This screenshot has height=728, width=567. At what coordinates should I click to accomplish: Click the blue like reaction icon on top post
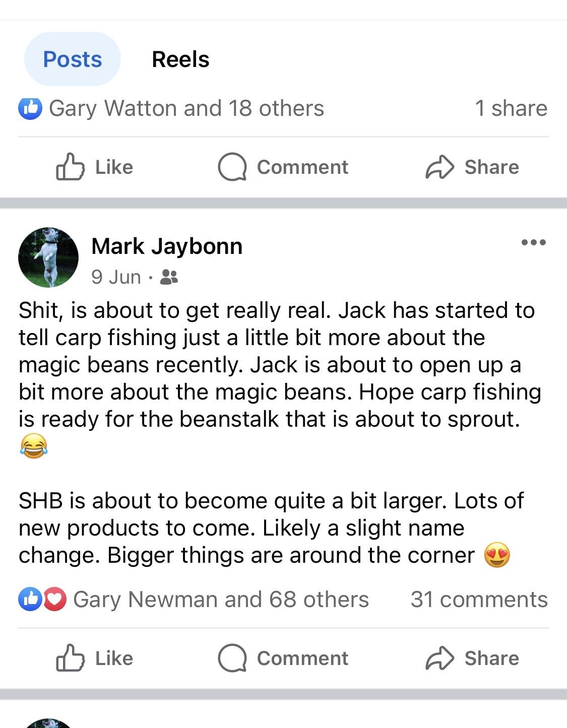pos(30,108)
